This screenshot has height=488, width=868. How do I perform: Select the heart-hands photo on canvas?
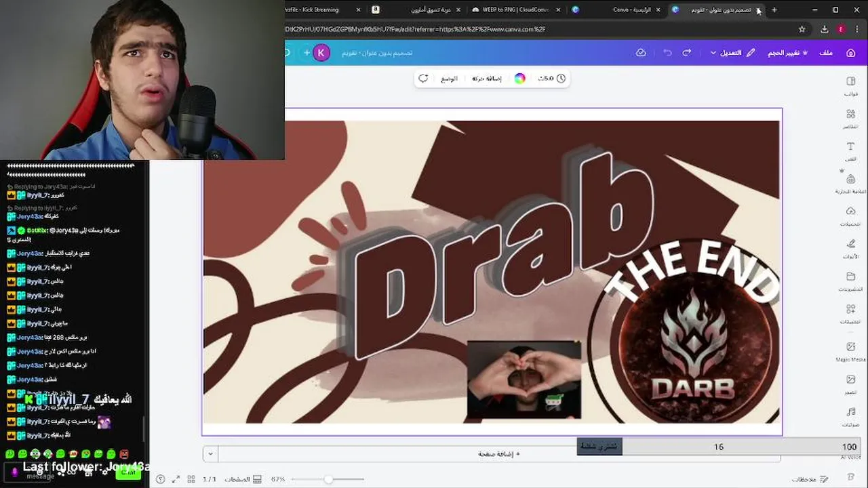(524, 380)
